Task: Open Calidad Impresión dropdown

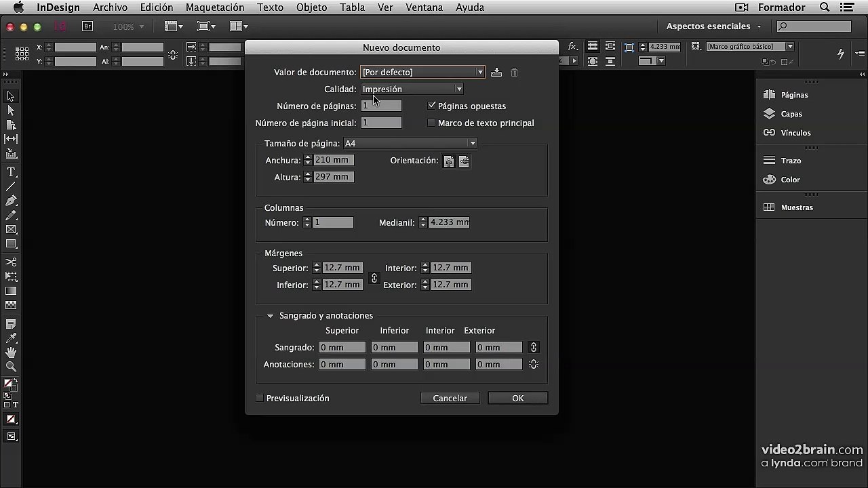Action: point(412,89)
